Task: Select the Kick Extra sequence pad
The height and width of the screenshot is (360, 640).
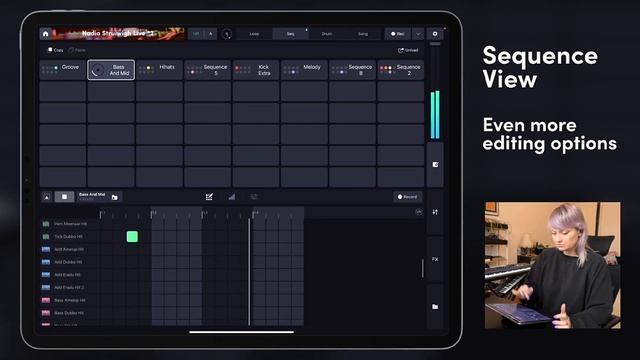Action: tap(256, 70)
